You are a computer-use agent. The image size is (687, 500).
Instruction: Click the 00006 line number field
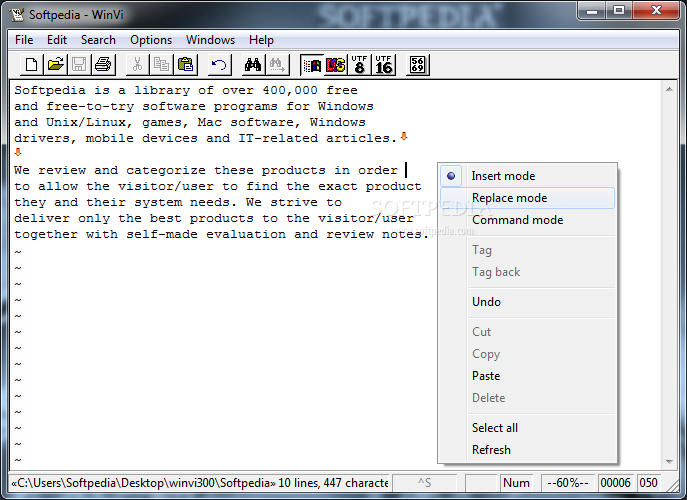[x=616, y=483]
